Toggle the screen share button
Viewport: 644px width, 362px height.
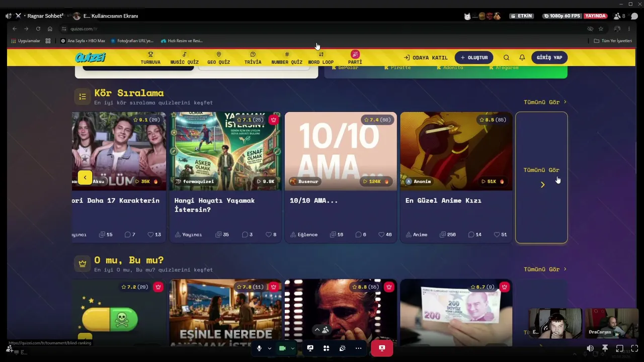(x=310, y=348)
